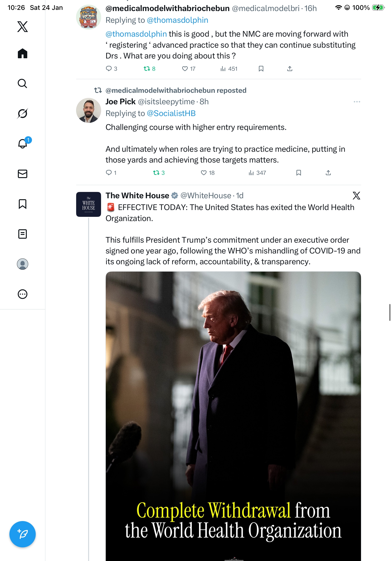Viewport: 392px width, 561px height.
Task: Open Bookmarks in the sidebar
Action: pos(23,204)
